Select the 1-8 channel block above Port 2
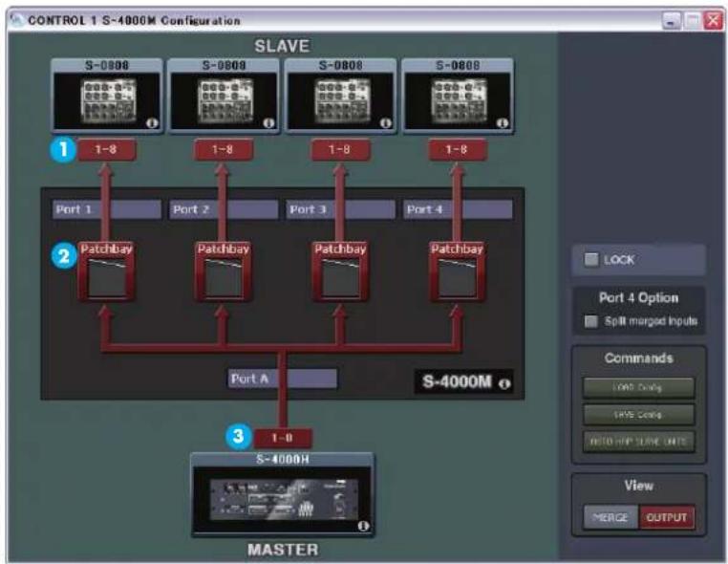Image resolution: width=728 pixels, height=564 pixels. (x=224, y=149)
